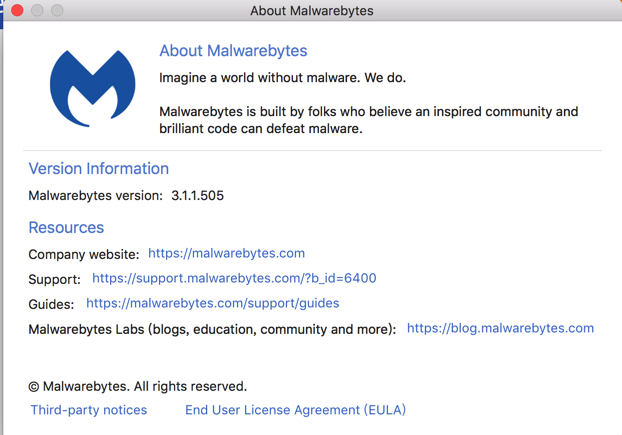Click the 'About Malwarebytes' blue heading
622x435 pixels.
tap(233, 51)
